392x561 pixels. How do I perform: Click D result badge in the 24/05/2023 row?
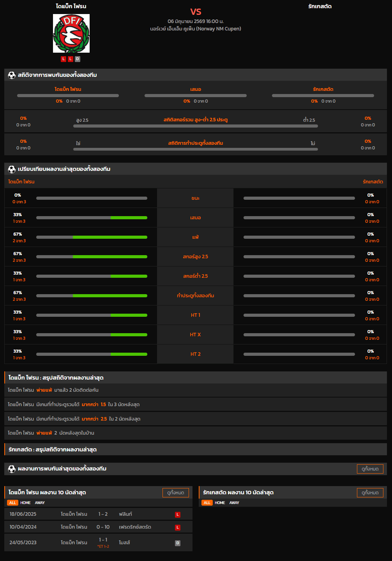tap(178, 543)
